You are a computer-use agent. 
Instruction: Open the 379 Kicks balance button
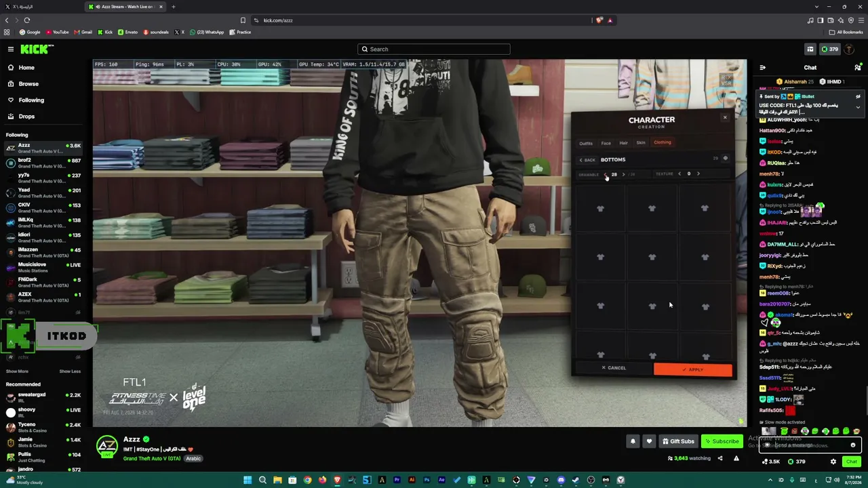pos(830,49)
